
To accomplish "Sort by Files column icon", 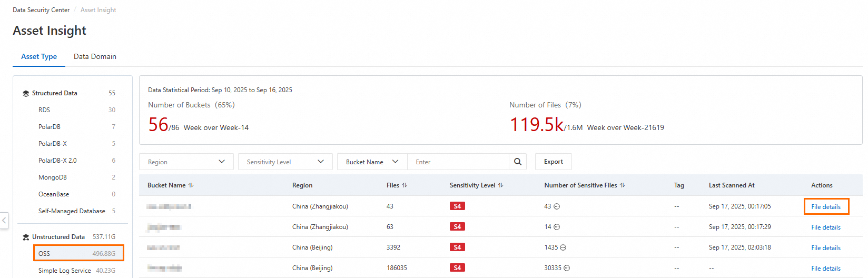I will (405, 185).
